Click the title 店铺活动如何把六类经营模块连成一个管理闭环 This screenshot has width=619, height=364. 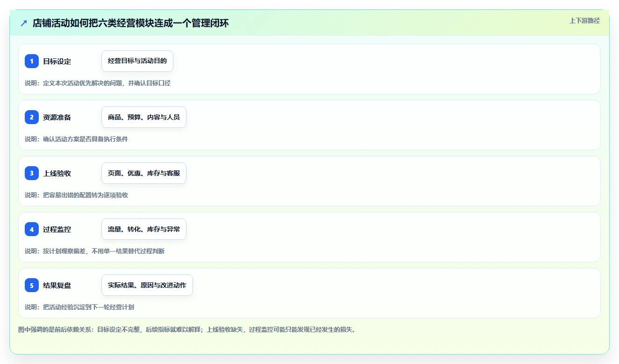131,23
